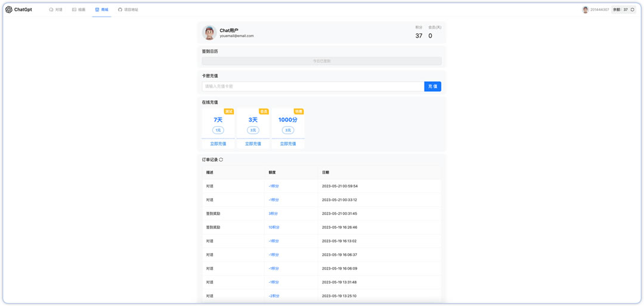Click 立即充值 under the 1000分 plan
This screenshot has width=644, height=306.
(288, 144)
